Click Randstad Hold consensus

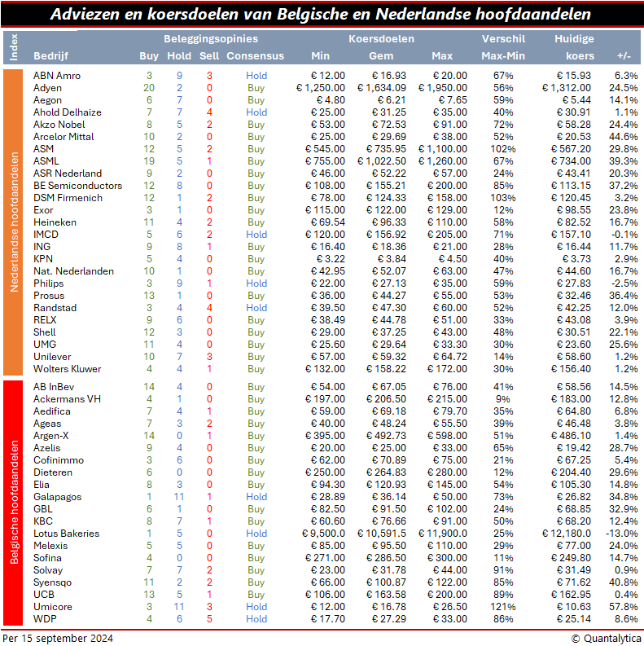click(x=256, y=308)
